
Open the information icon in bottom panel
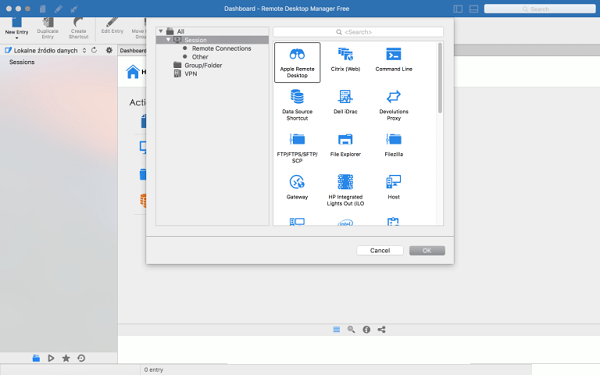pyautogui.click(x=366, y=329)
